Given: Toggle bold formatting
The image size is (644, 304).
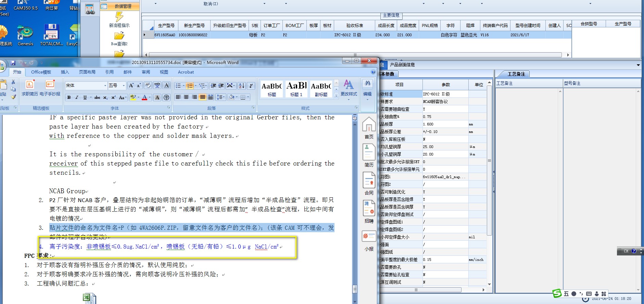Looking at the screenshot, I should (69, 97).
